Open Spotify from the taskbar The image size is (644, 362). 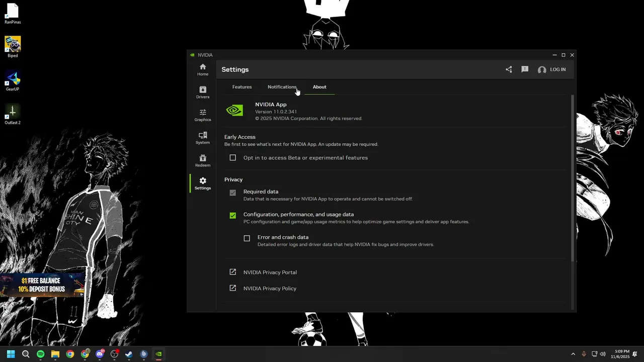pos(40,354)
